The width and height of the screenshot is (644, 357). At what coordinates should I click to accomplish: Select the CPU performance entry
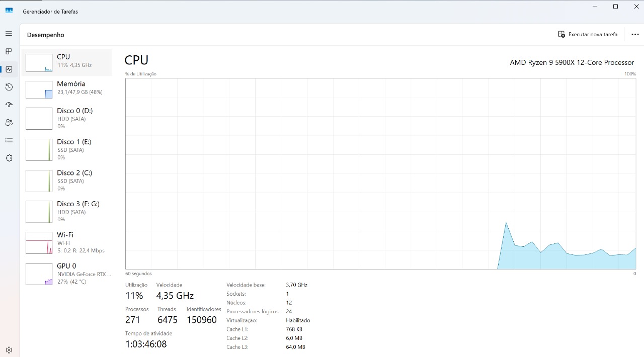(x=66, y=62)
